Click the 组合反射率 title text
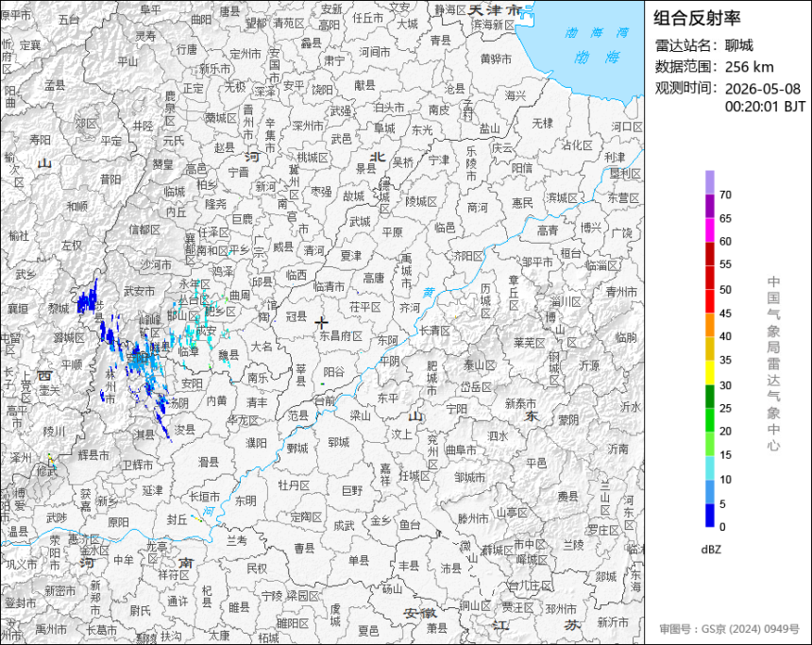The width and height of the screenshot is (812, 645). (697, 18)
